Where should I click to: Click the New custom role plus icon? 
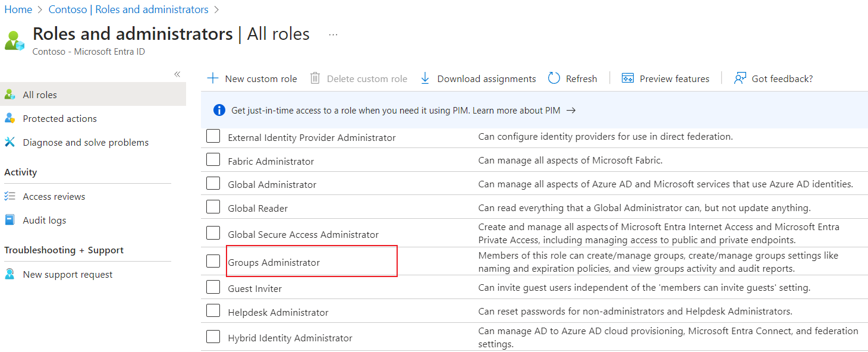click(x=213, y=78)
